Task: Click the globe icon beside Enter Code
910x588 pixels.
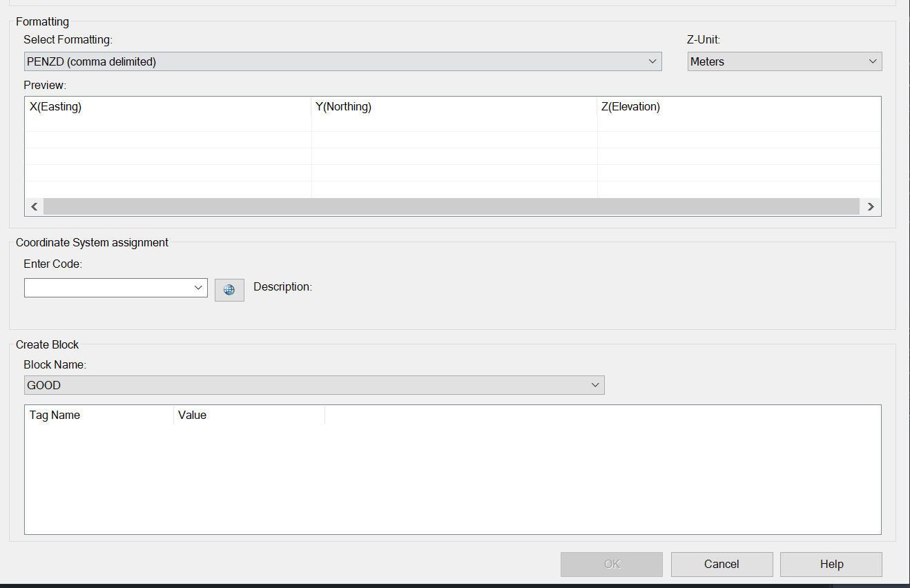Action: pyautogui.click(x=229, y=290)
